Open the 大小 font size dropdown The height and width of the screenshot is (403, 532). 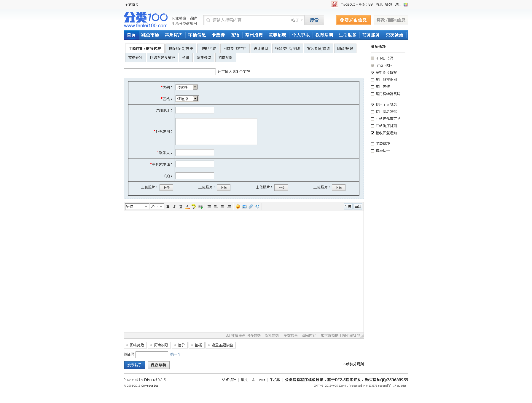point(157,207)
